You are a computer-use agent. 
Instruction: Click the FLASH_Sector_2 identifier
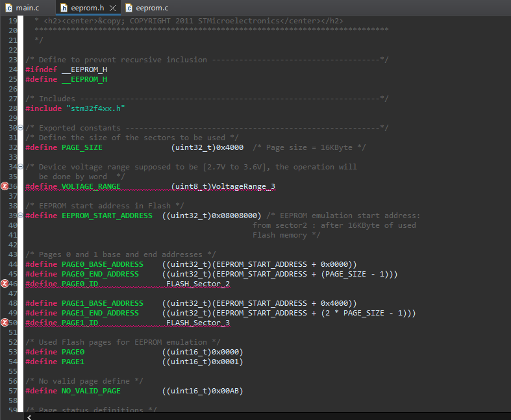pos(198,284)
